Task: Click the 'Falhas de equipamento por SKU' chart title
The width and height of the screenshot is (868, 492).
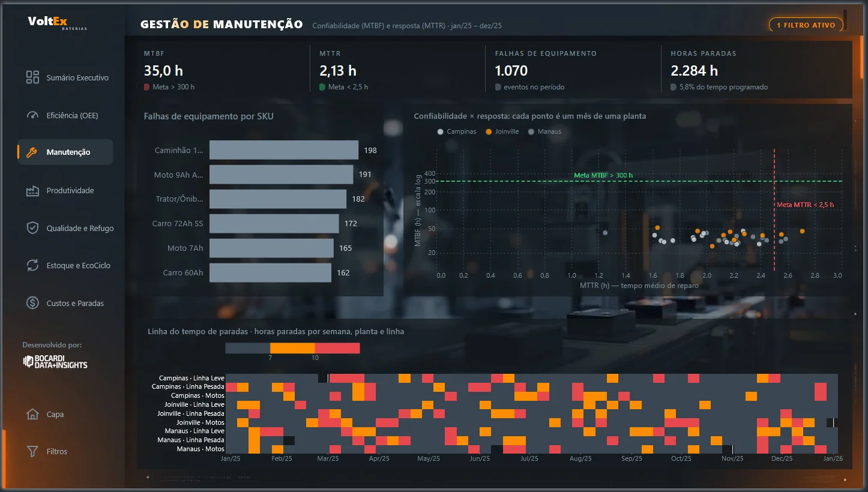Action: tap(208, 116)
